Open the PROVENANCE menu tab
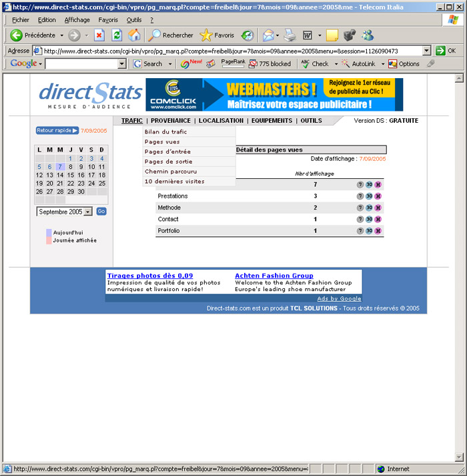This screenshot has height=476, width=467. 171,121
